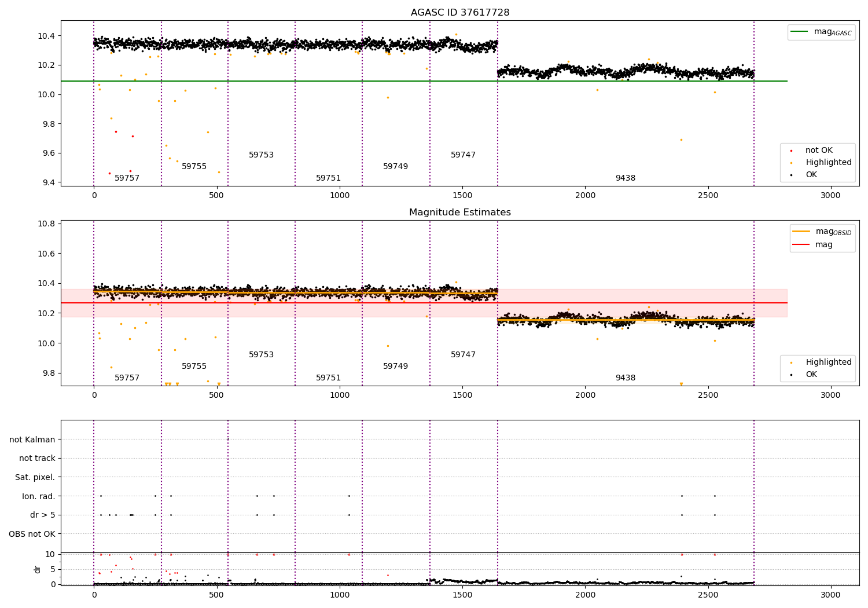Click obsid label 59747 in Magnitude Estimates plot
The width and height of the screenshot is (868, 608).
coord(463,355)
